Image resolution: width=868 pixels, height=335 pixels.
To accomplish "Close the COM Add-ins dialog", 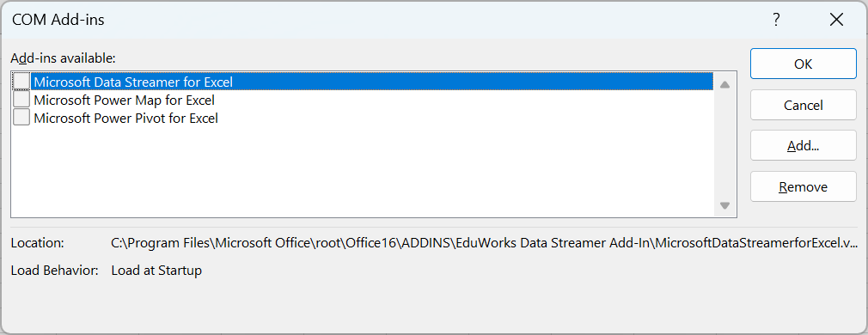I will (x=836, y=21).
